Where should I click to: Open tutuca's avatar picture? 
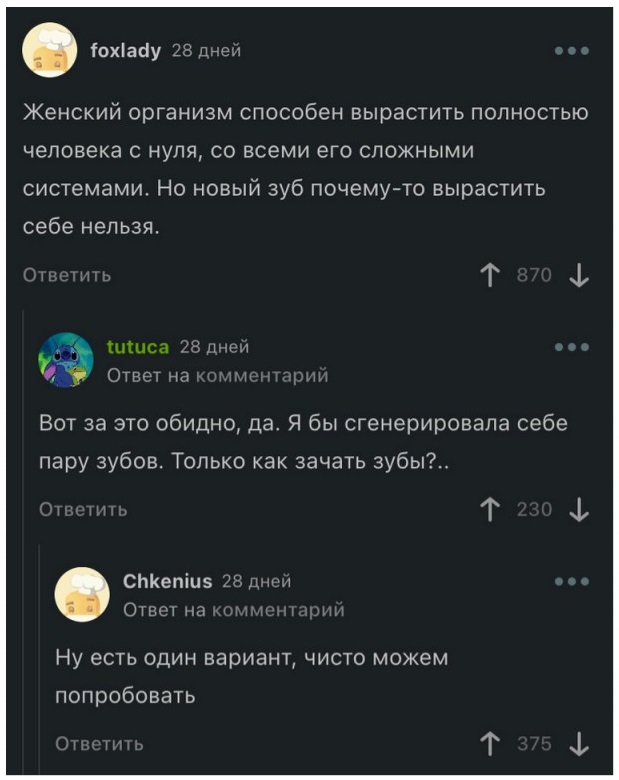(65, 359)
